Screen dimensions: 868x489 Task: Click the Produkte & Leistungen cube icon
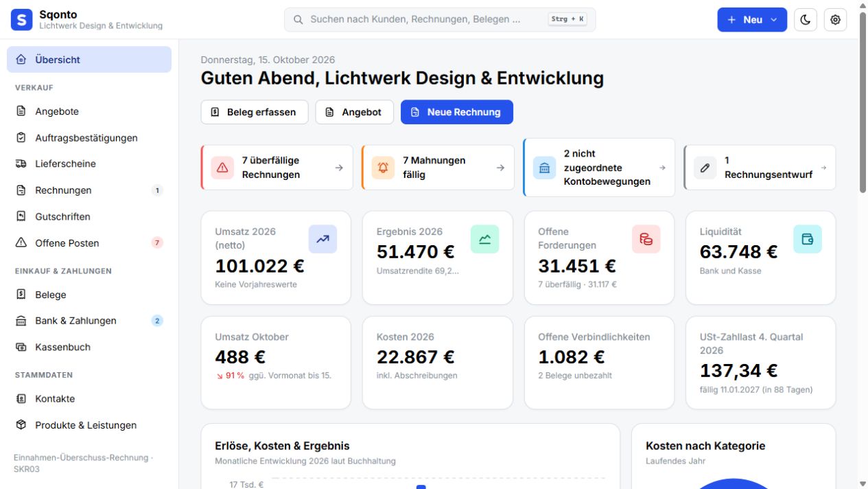click(x=21, y=425)
